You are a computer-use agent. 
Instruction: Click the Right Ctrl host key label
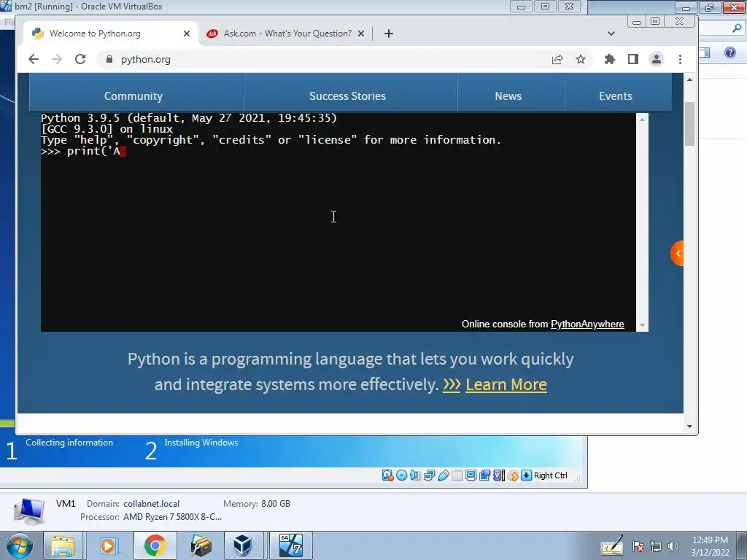(x=550, y=475)
